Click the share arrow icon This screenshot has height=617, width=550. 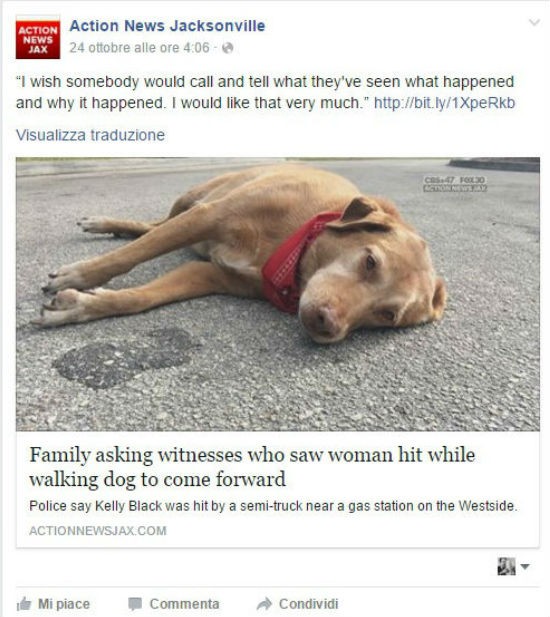264,604
